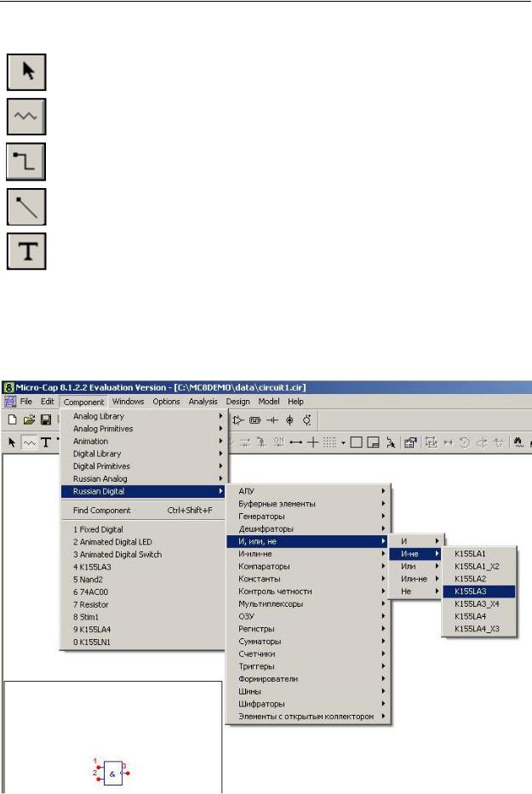The height and width of the screenshot is (794, 532).
Task: Select the large arrow pointer tool icon
Action: click(x=26, y=71)
